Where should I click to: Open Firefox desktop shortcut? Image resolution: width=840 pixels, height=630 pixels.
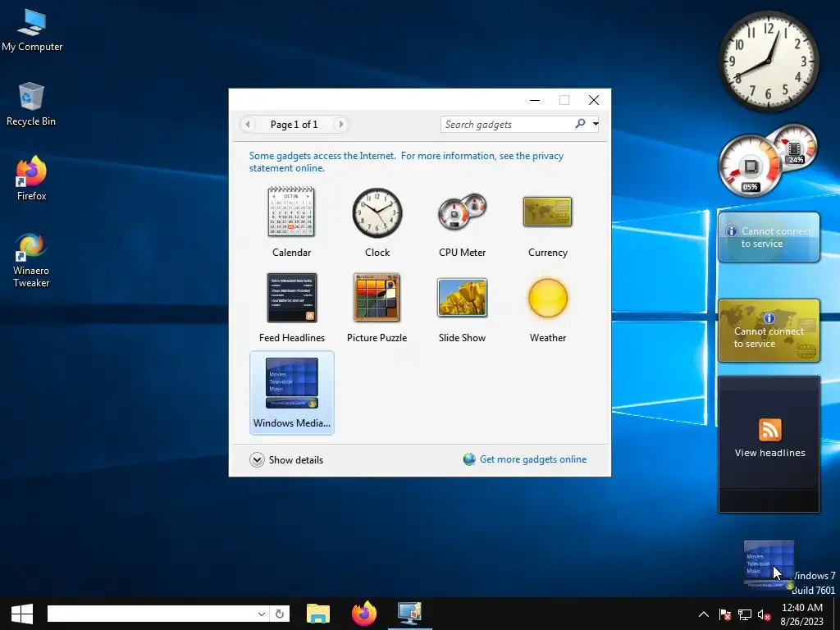point(31,178)
